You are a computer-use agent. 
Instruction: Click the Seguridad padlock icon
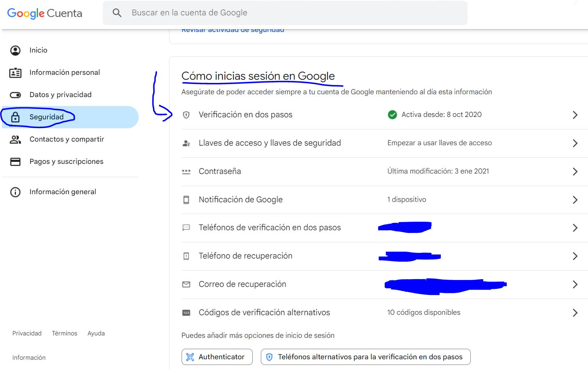pos(15,117)
